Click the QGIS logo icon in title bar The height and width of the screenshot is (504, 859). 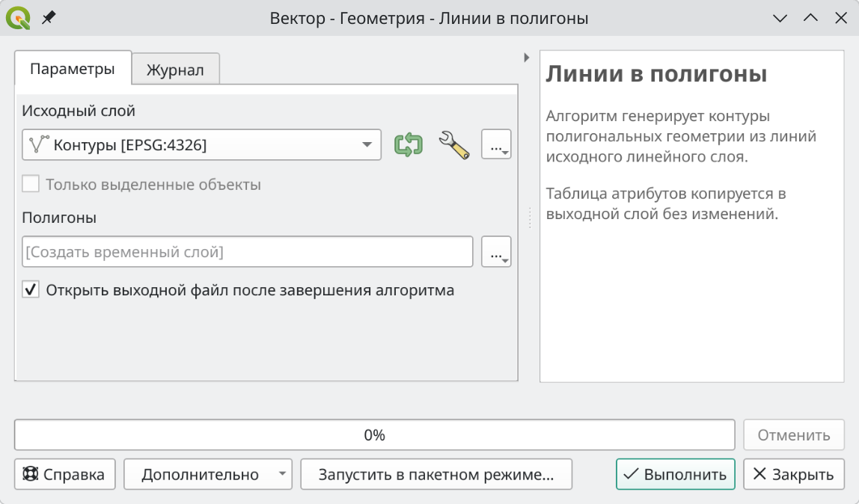[x=18, y=19]
